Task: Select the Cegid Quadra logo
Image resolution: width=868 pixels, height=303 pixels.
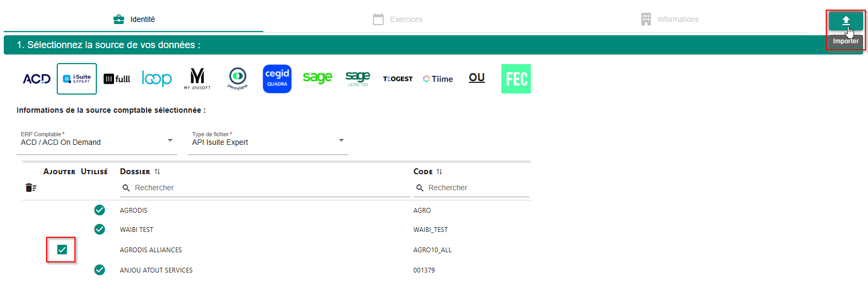Action: 277,79
